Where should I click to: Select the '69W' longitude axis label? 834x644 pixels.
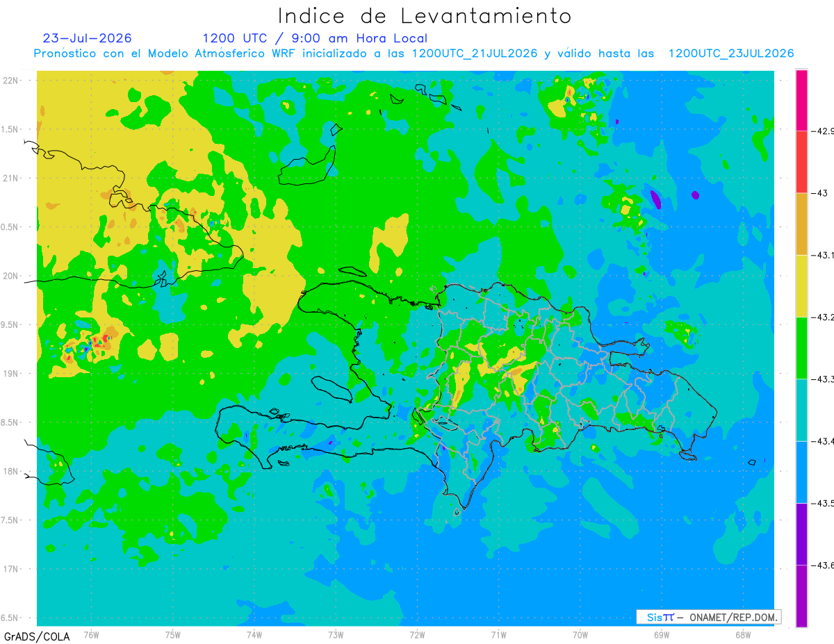[661, 634]
